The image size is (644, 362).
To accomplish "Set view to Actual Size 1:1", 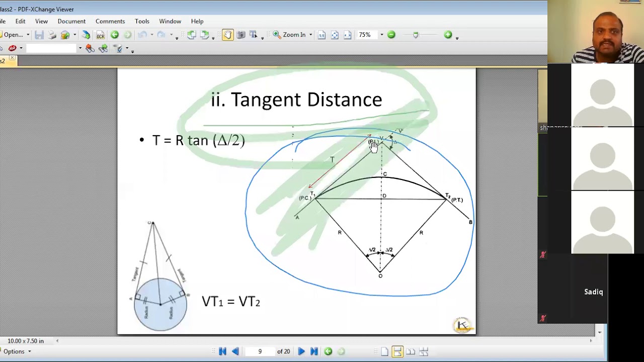I will click(321, 35).
